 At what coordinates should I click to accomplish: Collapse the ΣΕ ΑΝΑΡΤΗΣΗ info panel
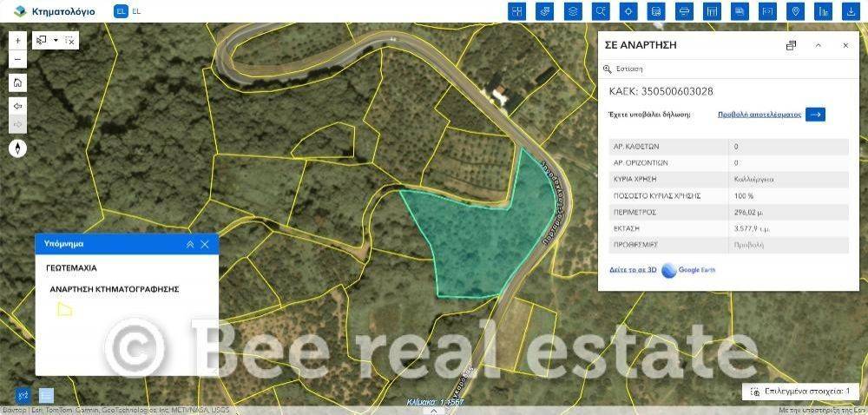(818, 45)
